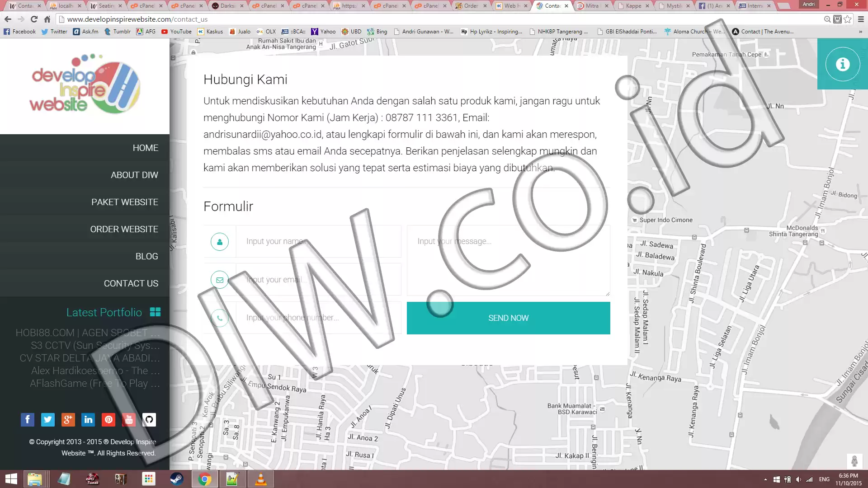Image resolution: width=868 pixels, height=488 pixels.
Task: Click the SEND NOW button
Action: tap(509, 318)
